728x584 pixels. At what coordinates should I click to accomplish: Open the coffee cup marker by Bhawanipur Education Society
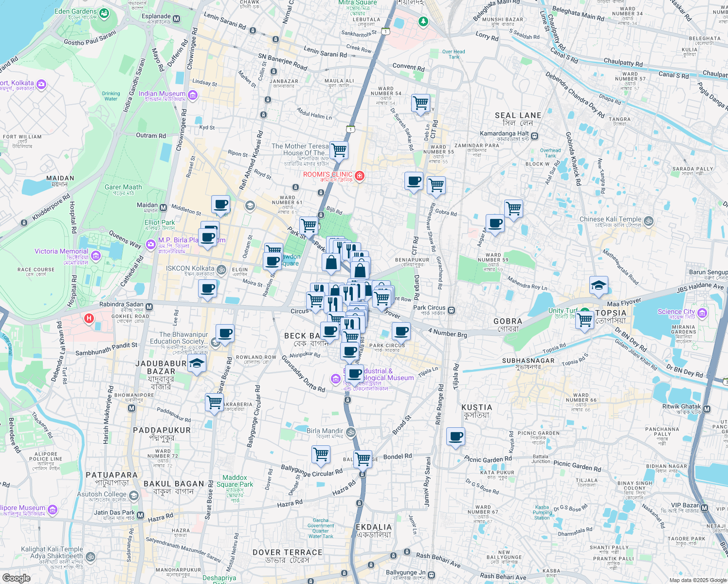pos(225,334)
